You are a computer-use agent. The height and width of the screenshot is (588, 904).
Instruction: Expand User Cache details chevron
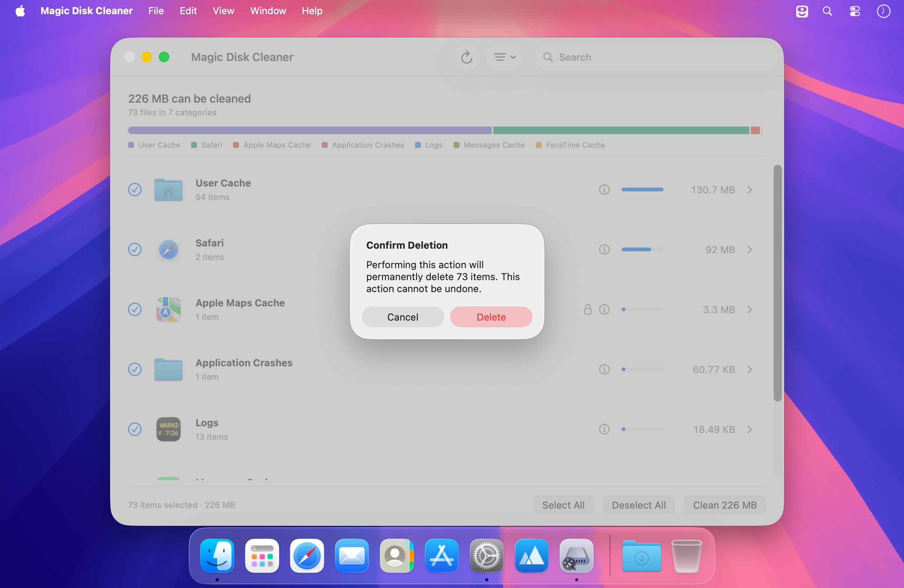pyautogui.click(x=749, y=190)
